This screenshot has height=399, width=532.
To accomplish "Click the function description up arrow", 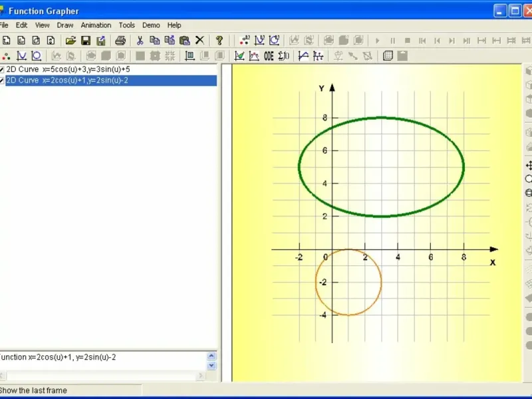I will pyautogui.click(x=211, y=356).
